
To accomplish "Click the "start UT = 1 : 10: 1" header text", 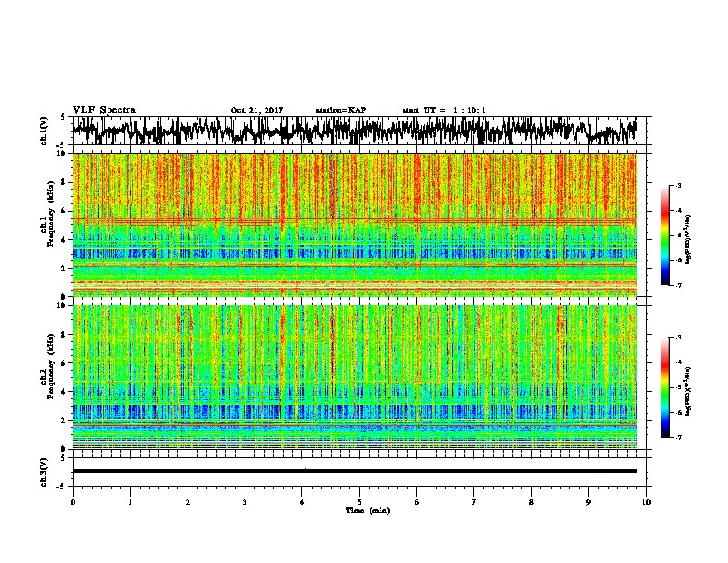I will coord(444,110).
